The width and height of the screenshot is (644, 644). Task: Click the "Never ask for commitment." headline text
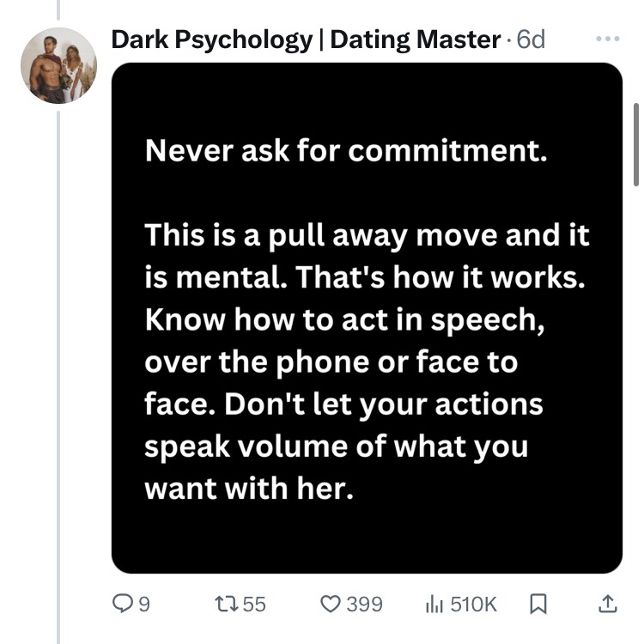coord(345,151)
